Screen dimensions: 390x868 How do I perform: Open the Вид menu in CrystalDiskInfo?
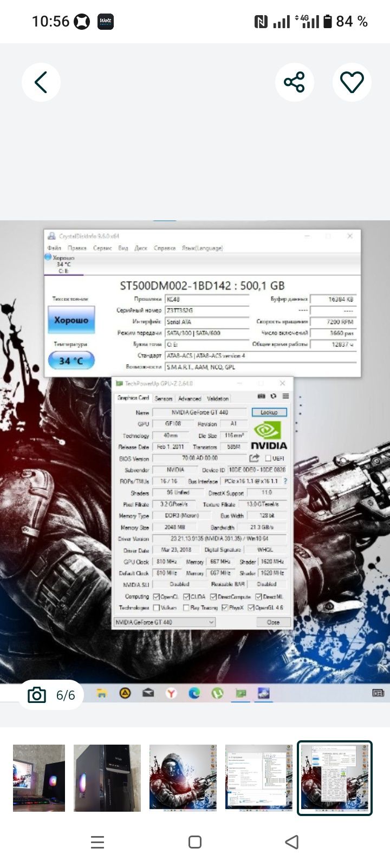click(x=123, y=248)
